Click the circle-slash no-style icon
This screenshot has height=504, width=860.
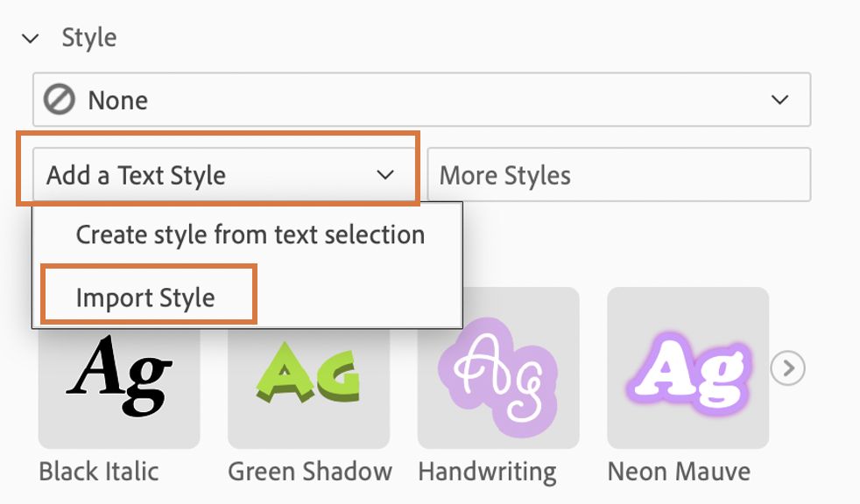point(60,100)
